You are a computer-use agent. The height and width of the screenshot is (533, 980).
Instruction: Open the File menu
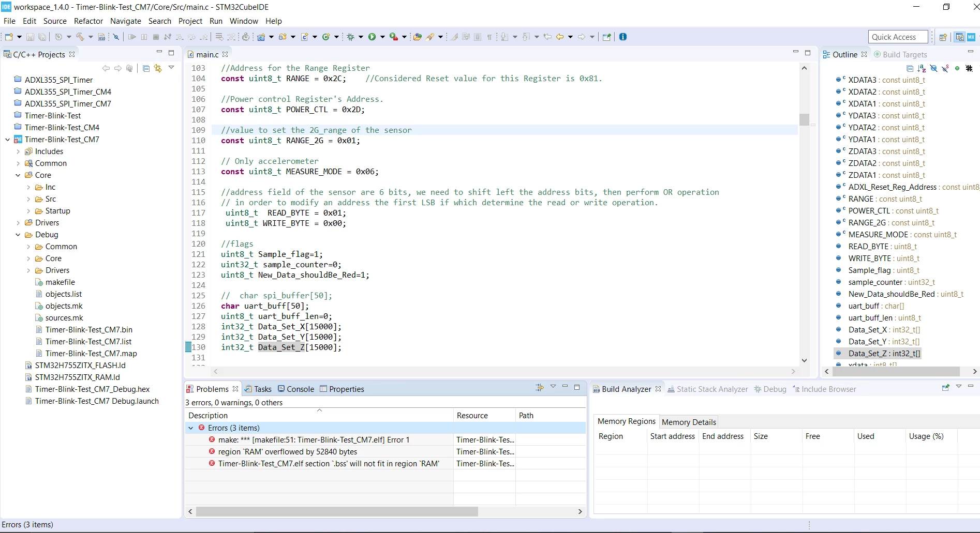(x=9, y=21)
